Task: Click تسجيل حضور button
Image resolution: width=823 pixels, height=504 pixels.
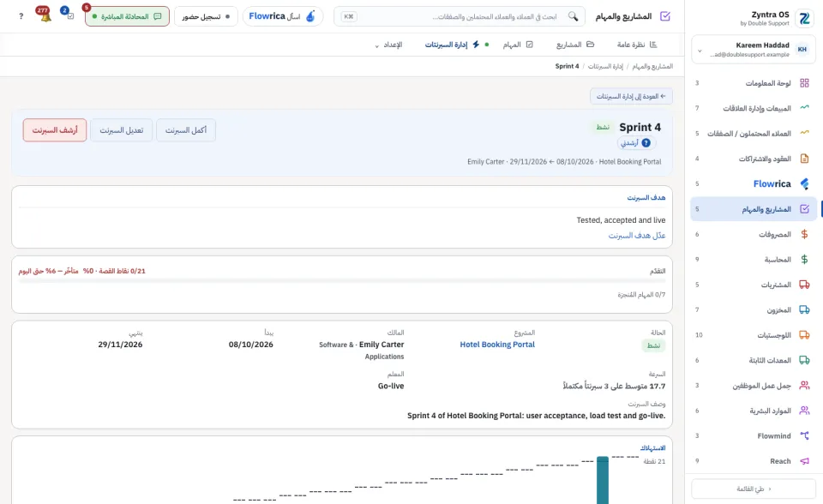Action: point(206,16)
